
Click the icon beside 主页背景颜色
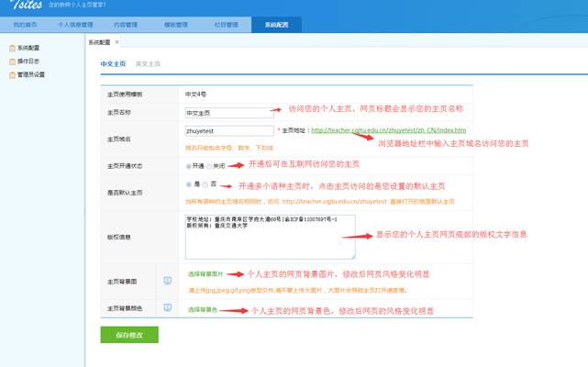(x=168, y=307)
